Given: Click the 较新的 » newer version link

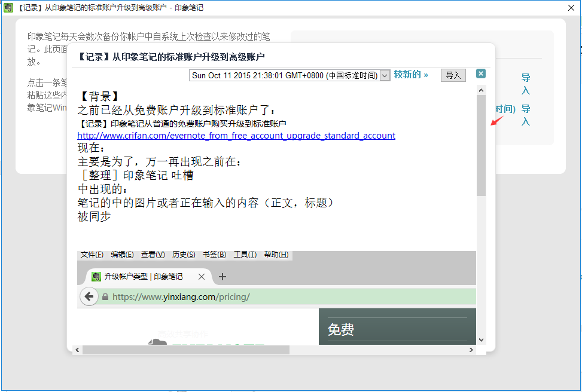Looking at the screenshot, I should coord(411,75).
